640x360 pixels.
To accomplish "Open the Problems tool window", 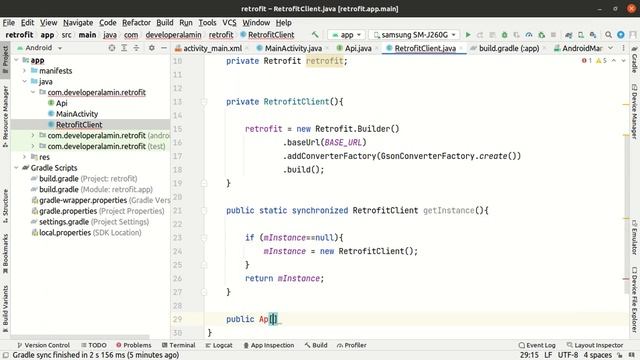I will click(x=133, y=345).
